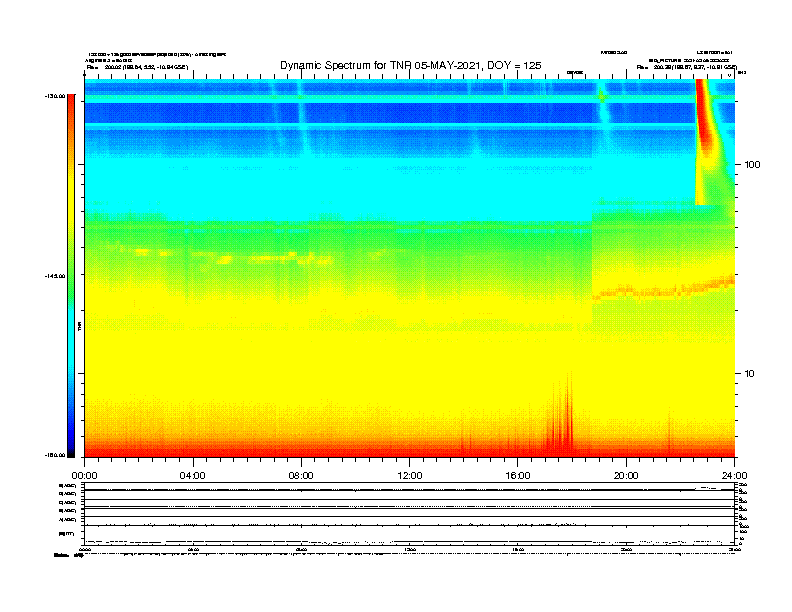
Task: Click the '20:00' time axis label
Action: click(626, 476)
